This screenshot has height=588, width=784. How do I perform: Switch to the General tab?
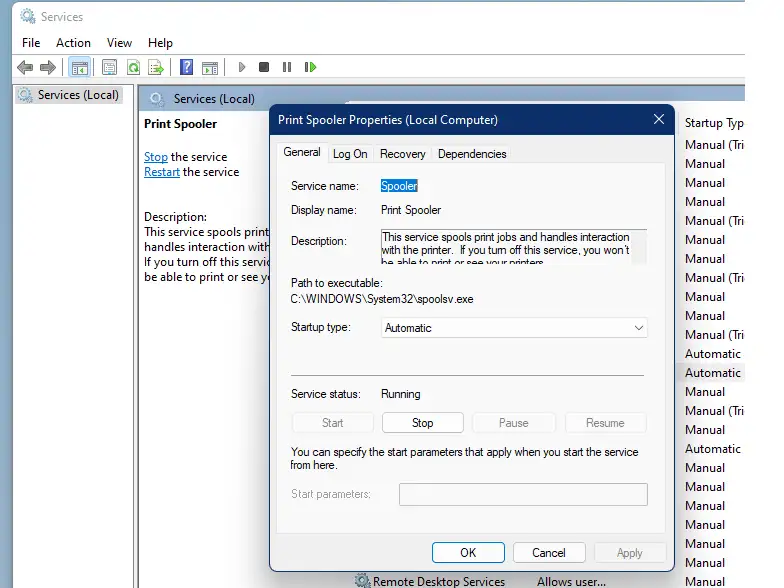click(x=302, y=152)
